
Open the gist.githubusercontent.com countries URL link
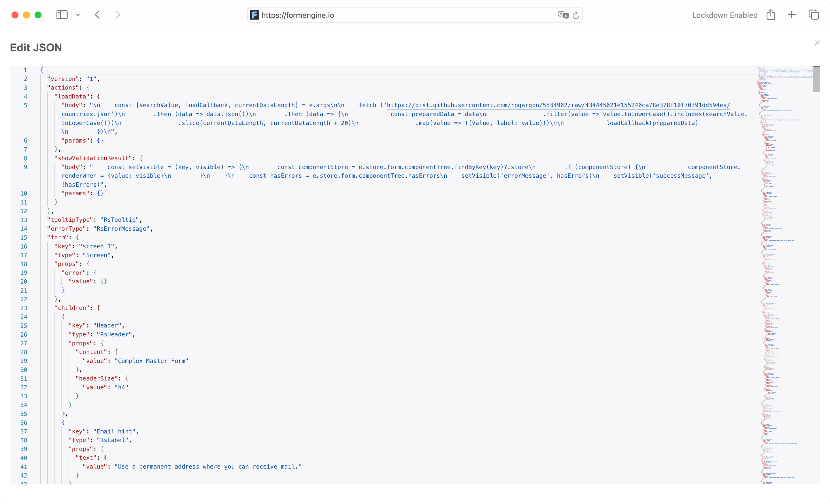(x=558, y=105)
